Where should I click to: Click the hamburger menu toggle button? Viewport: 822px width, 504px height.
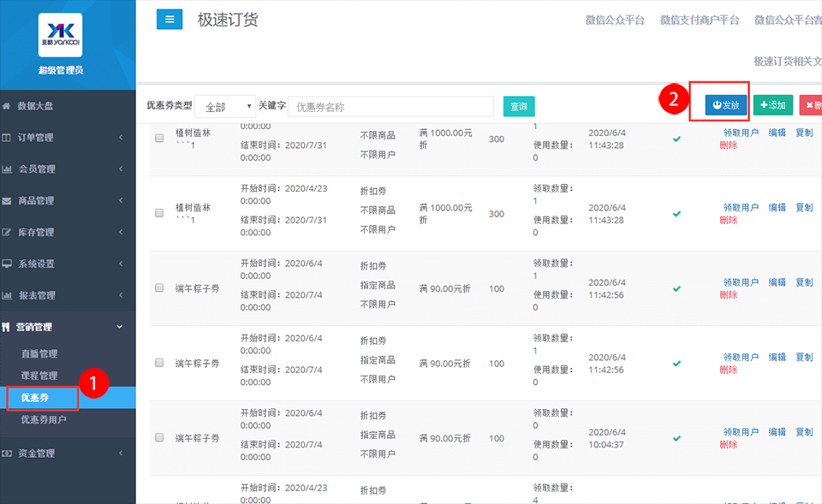point(170,20)
